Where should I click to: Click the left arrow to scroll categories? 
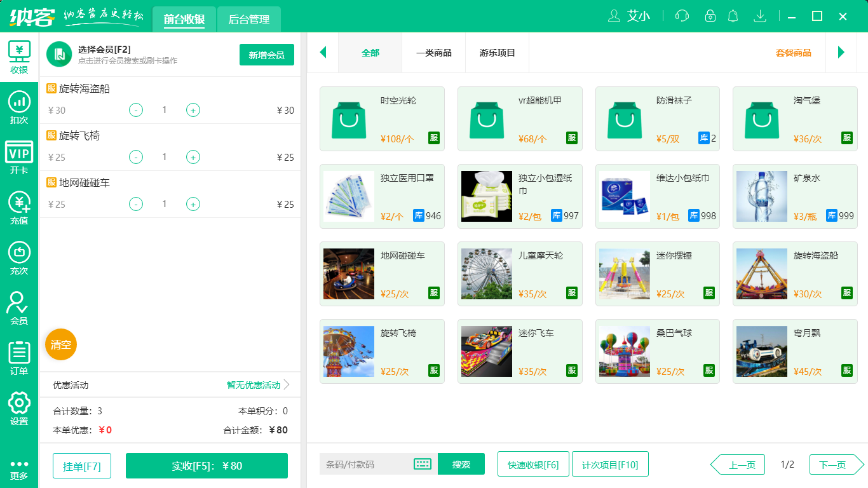(x=323, y=53)
